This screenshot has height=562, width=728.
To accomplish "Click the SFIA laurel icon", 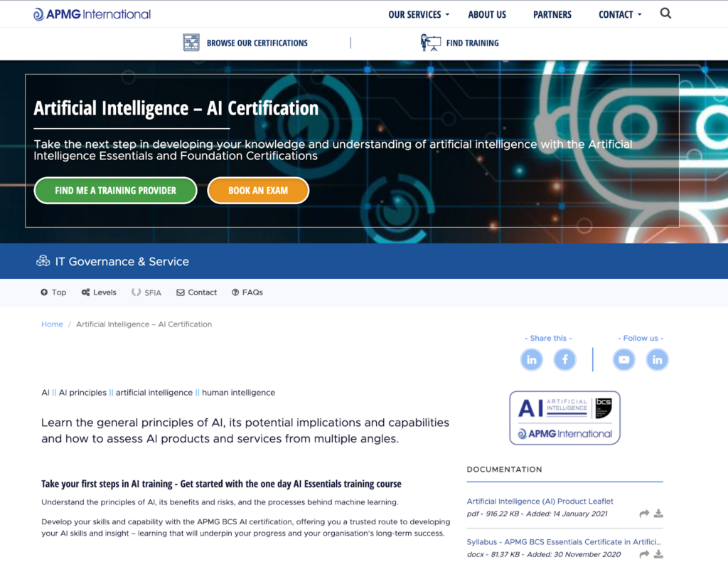I will [x=136, y=292].
